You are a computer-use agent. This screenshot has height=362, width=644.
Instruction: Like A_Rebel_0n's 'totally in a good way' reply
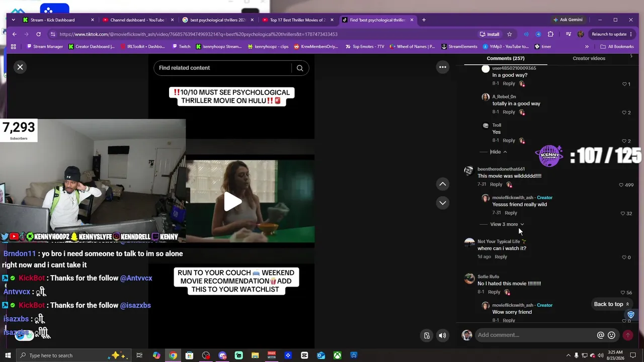click(x=624, y=113)
